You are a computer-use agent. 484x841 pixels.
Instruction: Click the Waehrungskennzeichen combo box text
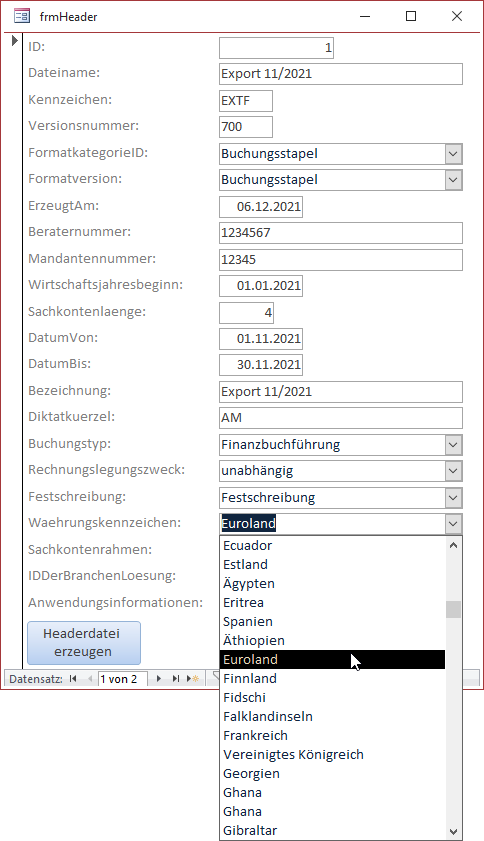coord(248,523)
